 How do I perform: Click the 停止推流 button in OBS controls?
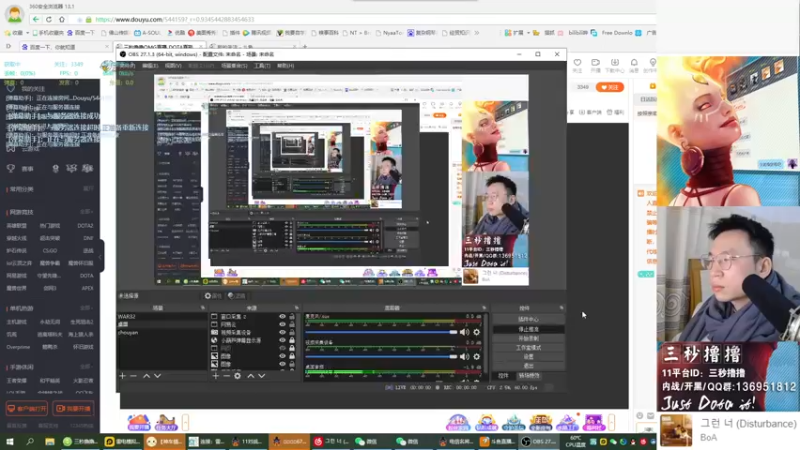pos(528,329)
